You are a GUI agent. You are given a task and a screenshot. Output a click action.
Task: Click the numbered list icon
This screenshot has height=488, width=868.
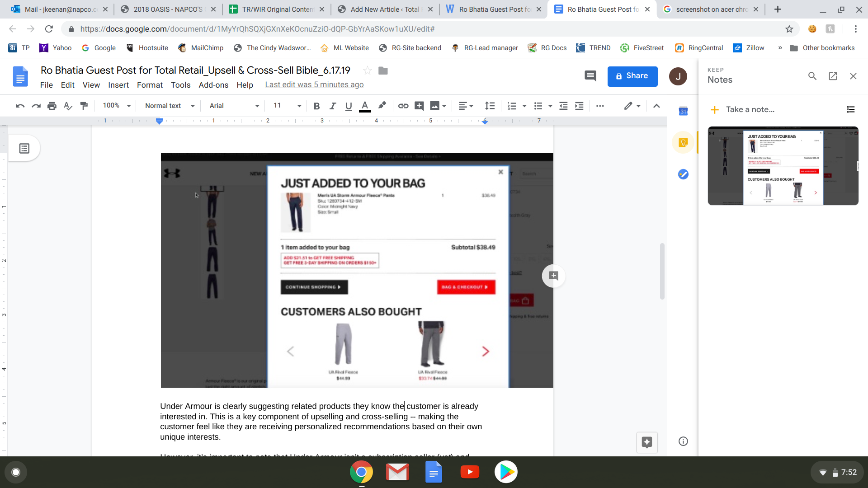click(512, 106)
